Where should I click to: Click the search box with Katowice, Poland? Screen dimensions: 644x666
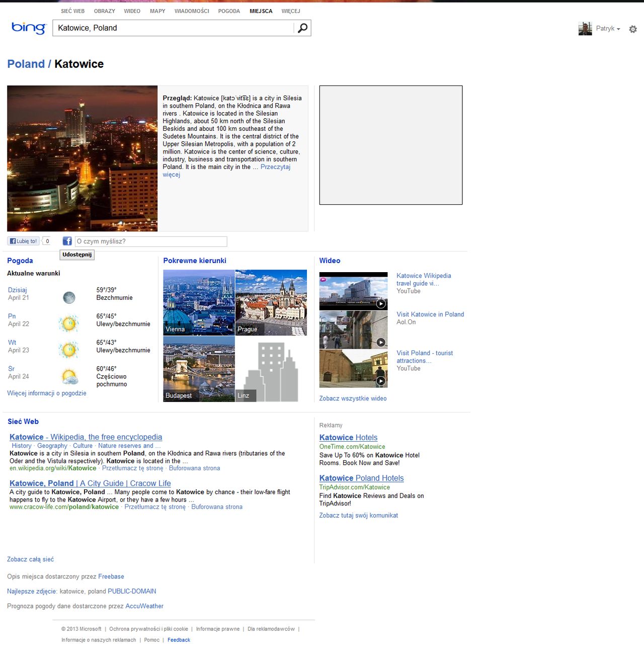pos(173,28)
